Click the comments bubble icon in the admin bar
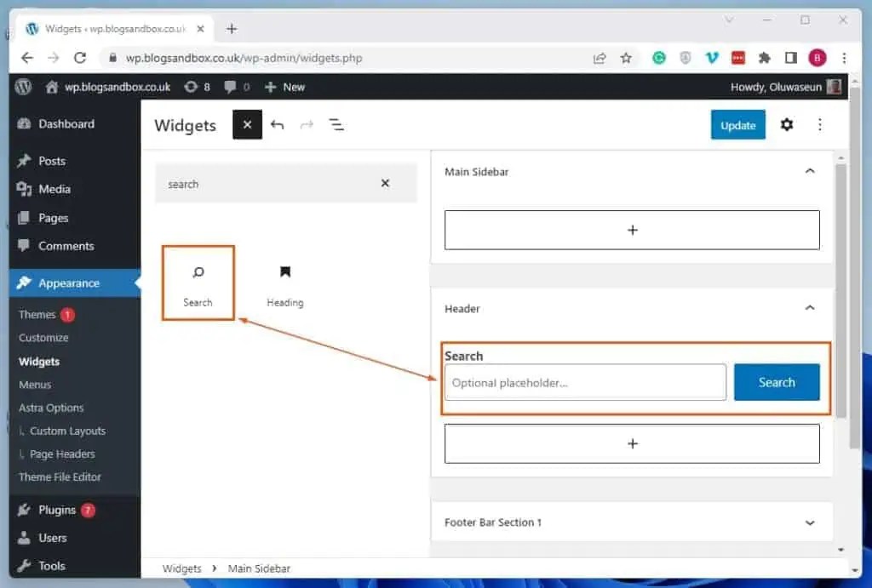Image resolution: width=872 pixels, height=588 pixels. coord(229,86)
